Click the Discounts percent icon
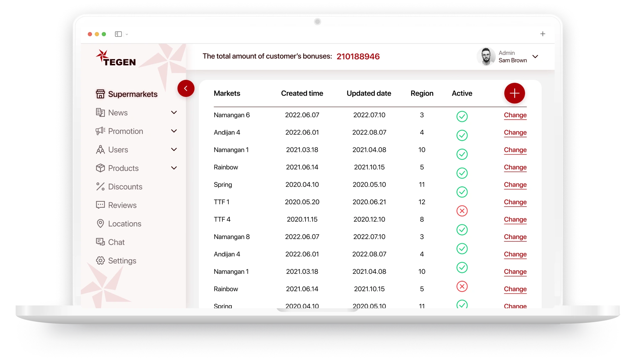 pyautogui.click(x=101, y=186)
